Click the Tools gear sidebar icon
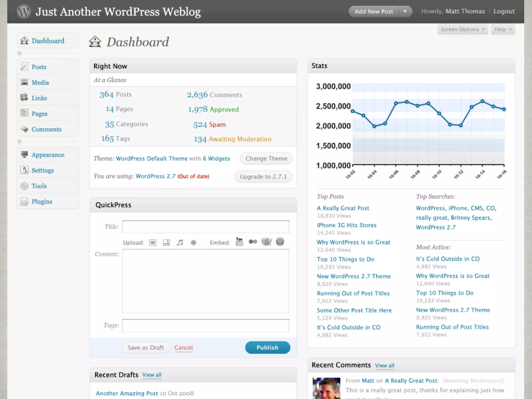The height and width of the screenshot is (399, 532). tap(24, 186)
